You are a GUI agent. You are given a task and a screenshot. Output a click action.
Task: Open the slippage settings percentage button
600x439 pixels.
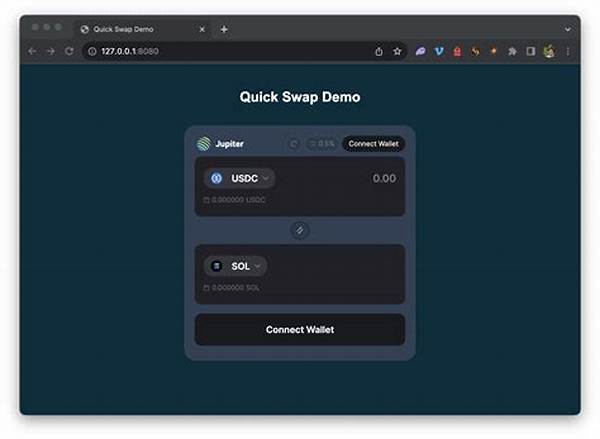pos(322,144)
